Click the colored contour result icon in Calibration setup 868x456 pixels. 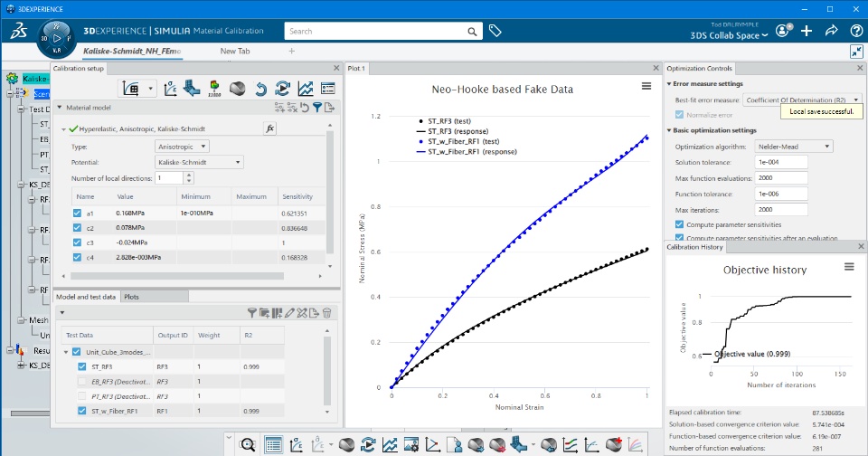tap(214, 88)
